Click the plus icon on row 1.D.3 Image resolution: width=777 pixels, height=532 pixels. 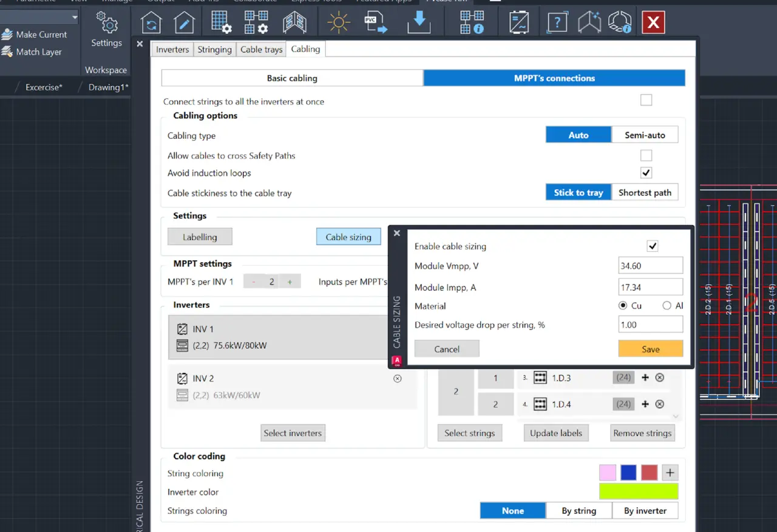coord(645,377)
